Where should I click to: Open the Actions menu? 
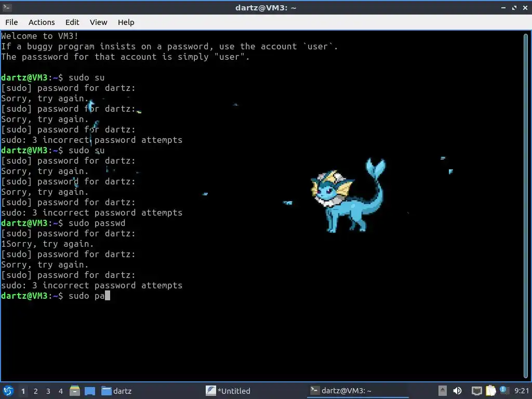pos(42,22)
